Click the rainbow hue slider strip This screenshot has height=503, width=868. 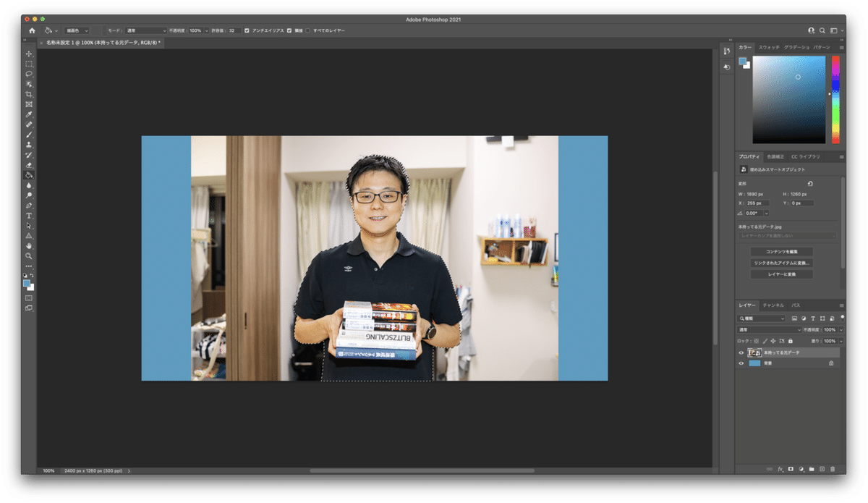835,99
